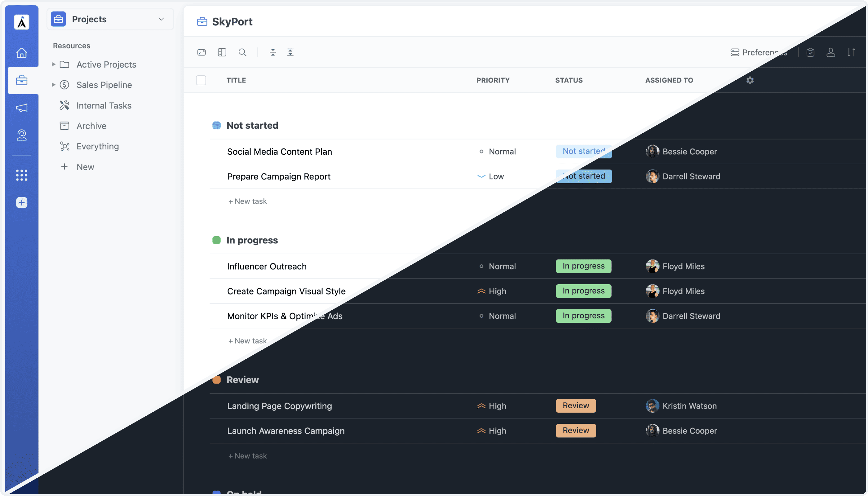Open the Preferences button
Image resolution: width=868 pixels, height=496 pixels.
click(x=759, y=52)
